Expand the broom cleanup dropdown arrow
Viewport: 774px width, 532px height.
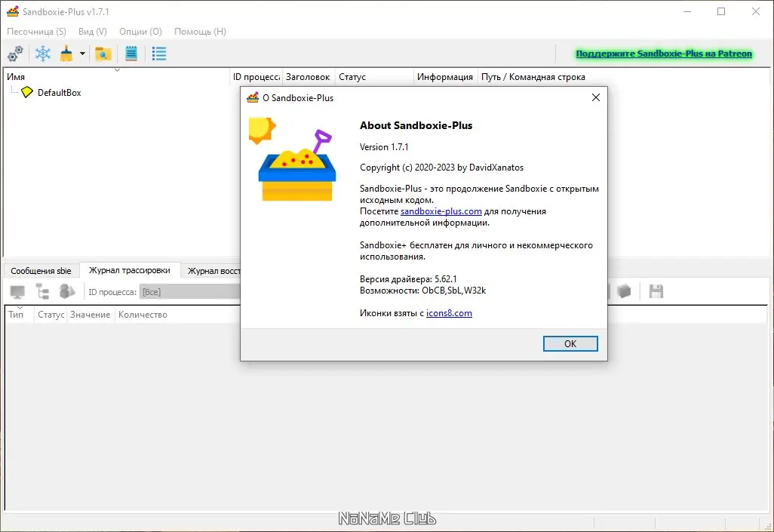coord(82,54)
